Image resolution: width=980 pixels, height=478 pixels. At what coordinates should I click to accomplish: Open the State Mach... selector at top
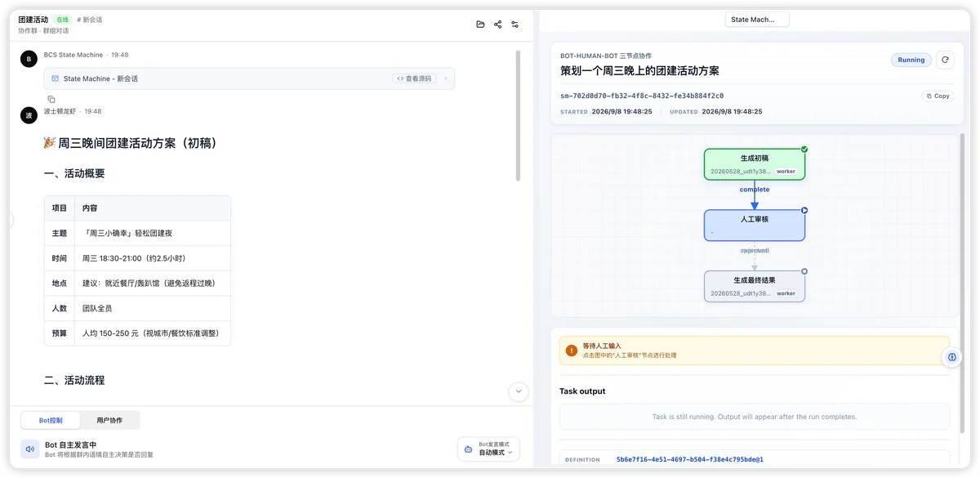[757, 20]
